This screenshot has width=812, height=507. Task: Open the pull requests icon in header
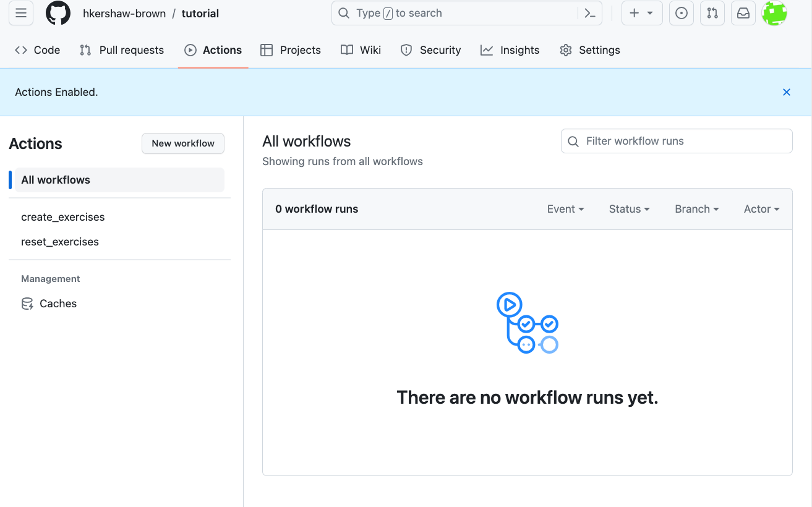[712, 13]
